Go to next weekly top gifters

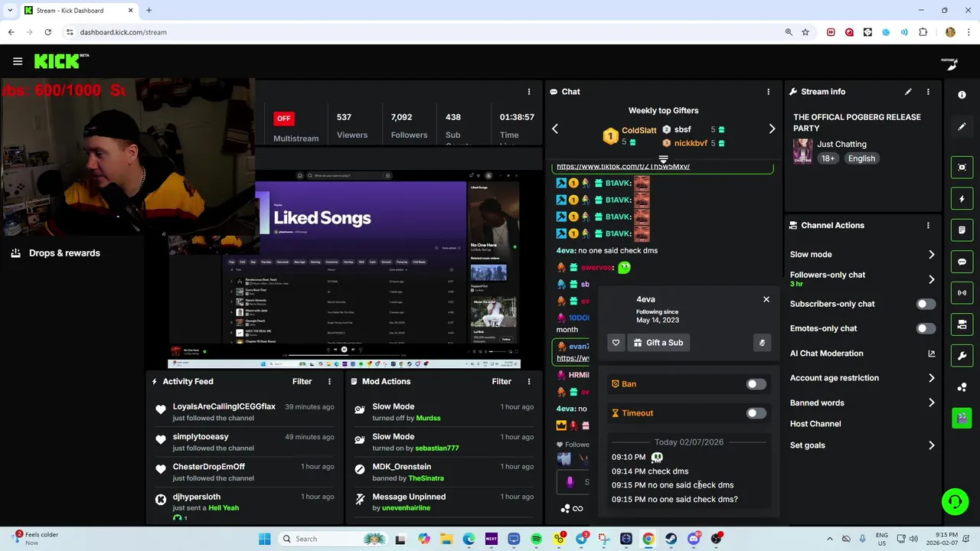(x=772, y=129)
